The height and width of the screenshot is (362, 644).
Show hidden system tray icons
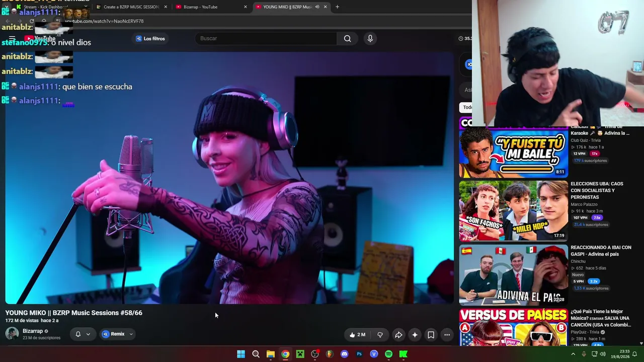pos(573,354)
